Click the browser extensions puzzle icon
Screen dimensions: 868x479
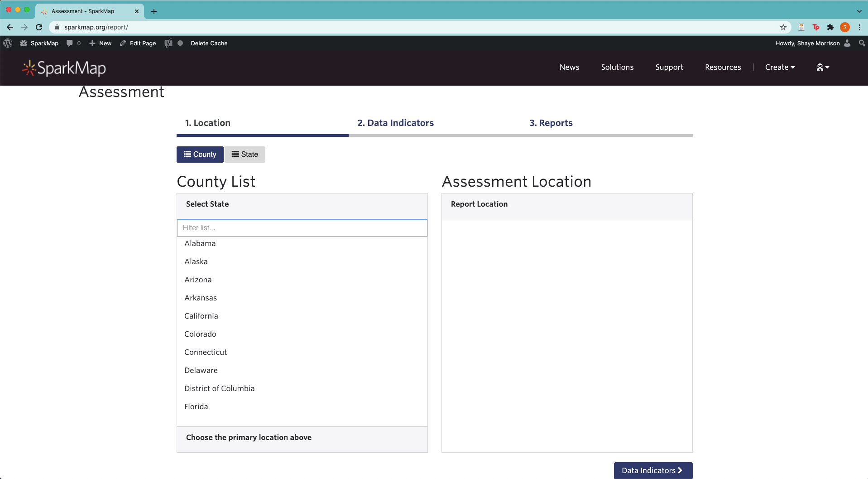pyautogui.click(x=830, y=27)
